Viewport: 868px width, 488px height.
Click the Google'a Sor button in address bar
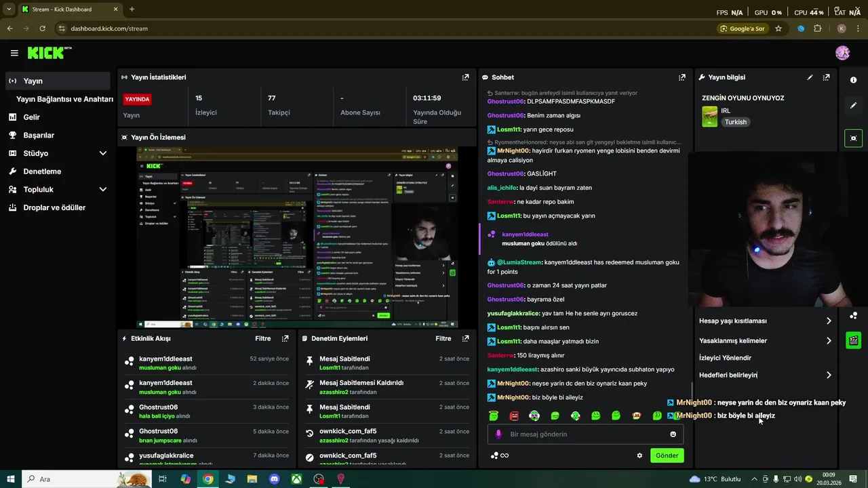(x=743, y=28)
